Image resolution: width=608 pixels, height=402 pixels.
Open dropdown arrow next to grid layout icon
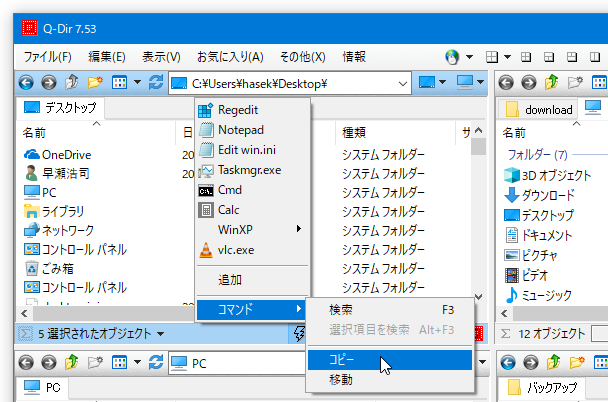pos(507,57)
